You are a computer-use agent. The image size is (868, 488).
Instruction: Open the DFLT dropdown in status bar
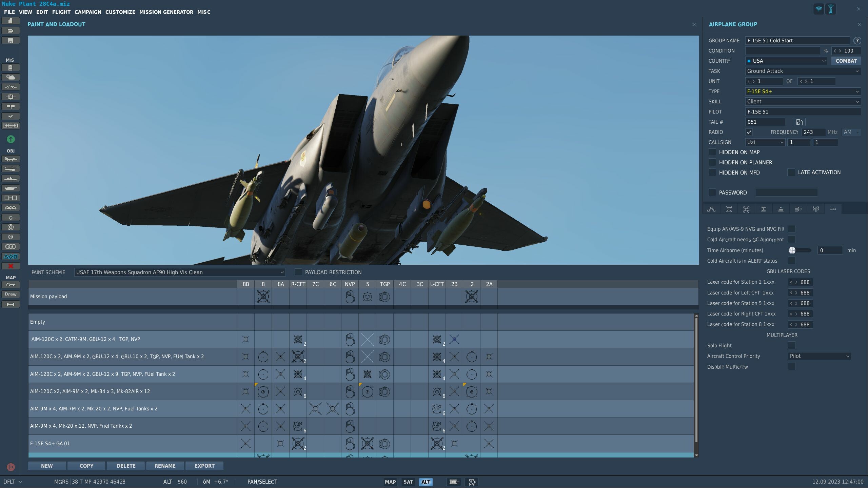13,482
